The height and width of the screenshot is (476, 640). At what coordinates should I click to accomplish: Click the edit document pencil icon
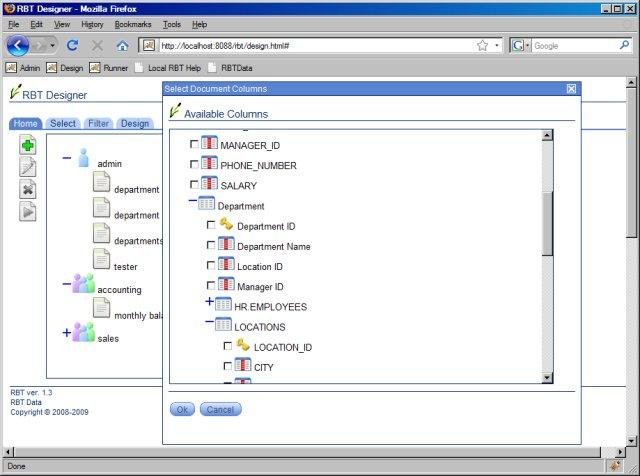[x=28, y=167]
